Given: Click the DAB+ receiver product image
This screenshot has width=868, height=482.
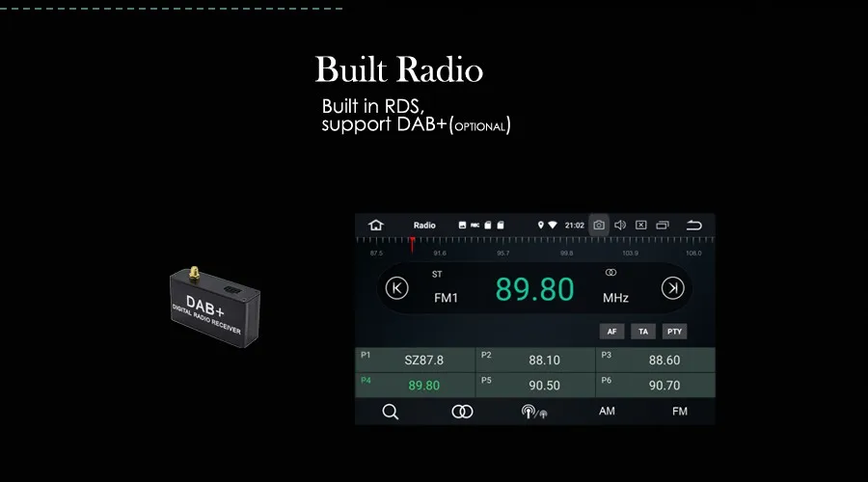Looking at the screenshot, I should click(215, 307).
